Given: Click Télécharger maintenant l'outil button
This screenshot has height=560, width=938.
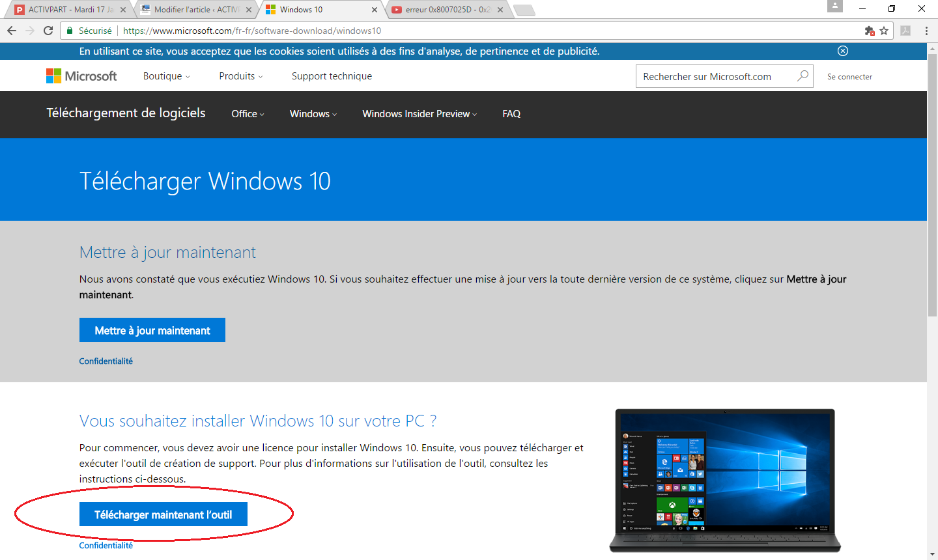Looking at the screenshot, I should (x=163, y=514).
